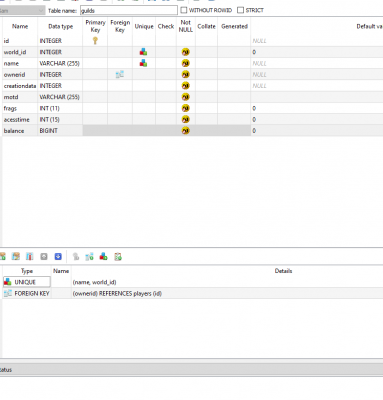Select the creationdata column name cell

20,86
